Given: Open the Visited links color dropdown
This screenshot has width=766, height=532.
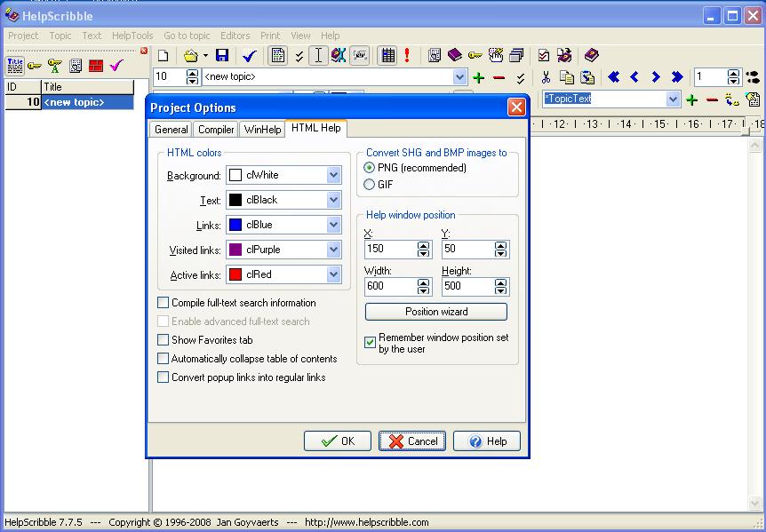Looking at the screenshot, I should point(333,250).
